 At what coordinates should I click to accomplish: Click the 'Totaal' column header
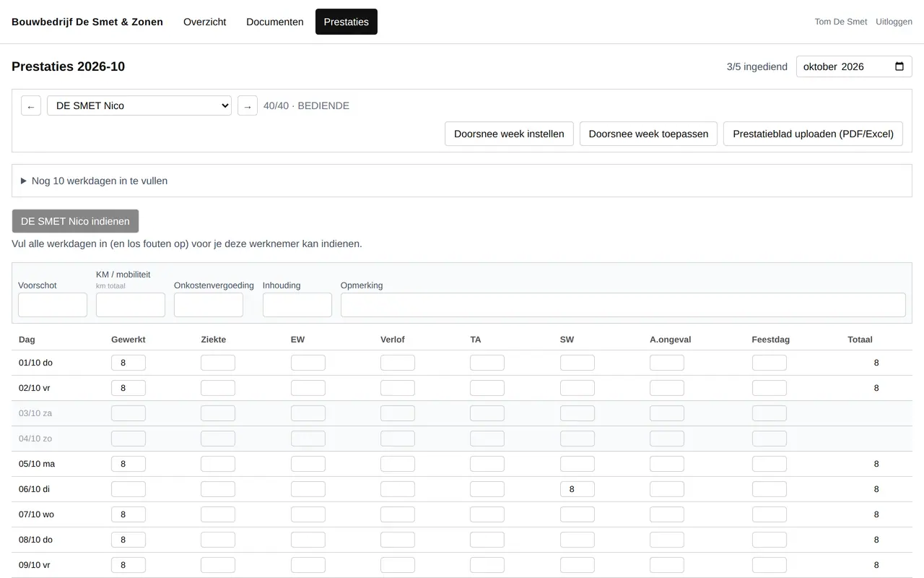click(x=860, y=340)
